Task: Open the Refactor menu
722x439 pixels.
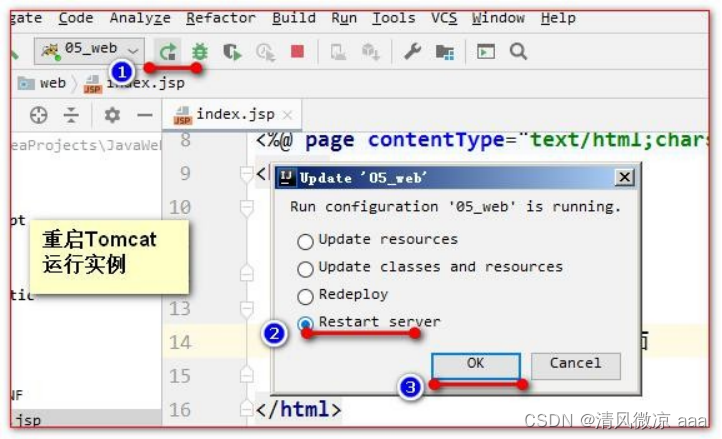Action: (221, 18)
